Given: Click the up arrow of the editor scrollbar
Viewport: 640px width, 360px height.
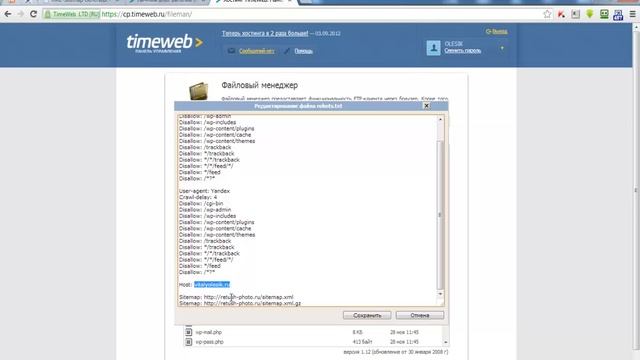Looking at the screenshot, I should click(x=440, y=119).
